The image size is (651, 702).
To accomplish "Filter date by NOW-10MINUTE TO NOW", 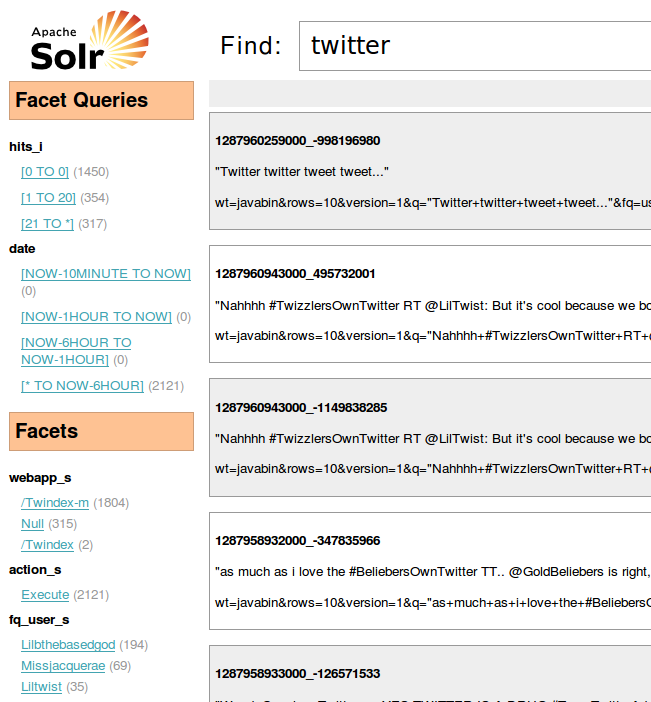I will (x=105, y=274).
